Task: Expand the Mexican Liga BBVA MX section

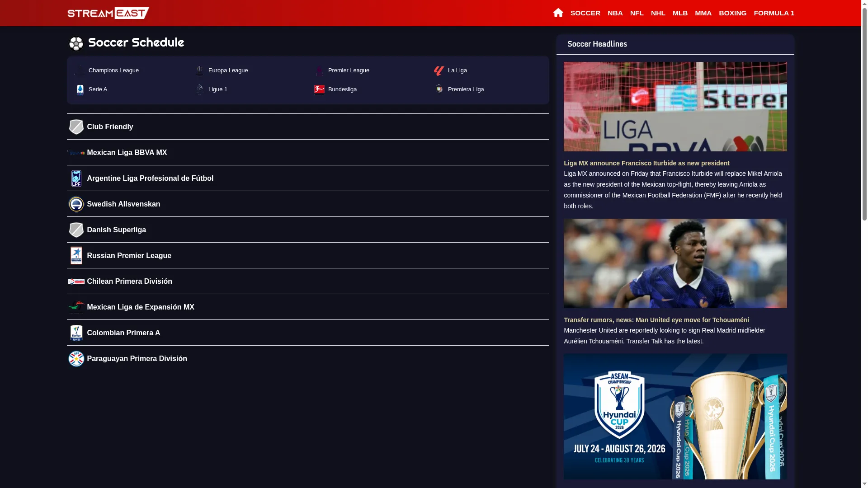Action: [308, 153]
